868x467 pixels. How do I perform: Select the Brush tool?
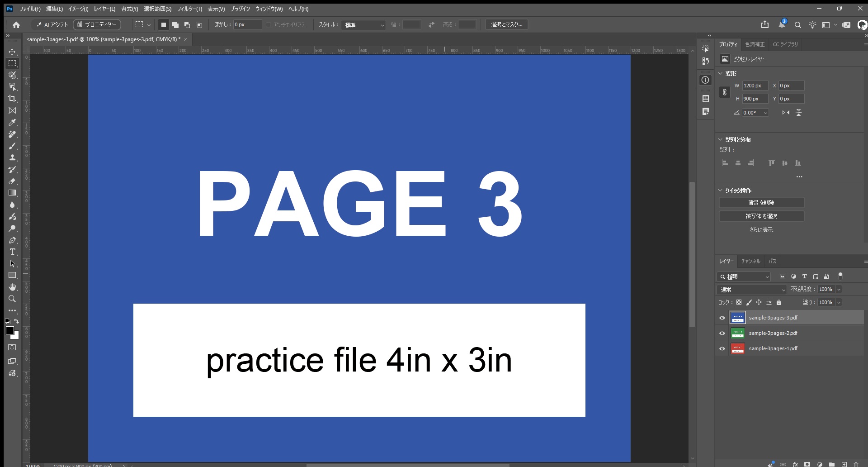coord(12,146)
